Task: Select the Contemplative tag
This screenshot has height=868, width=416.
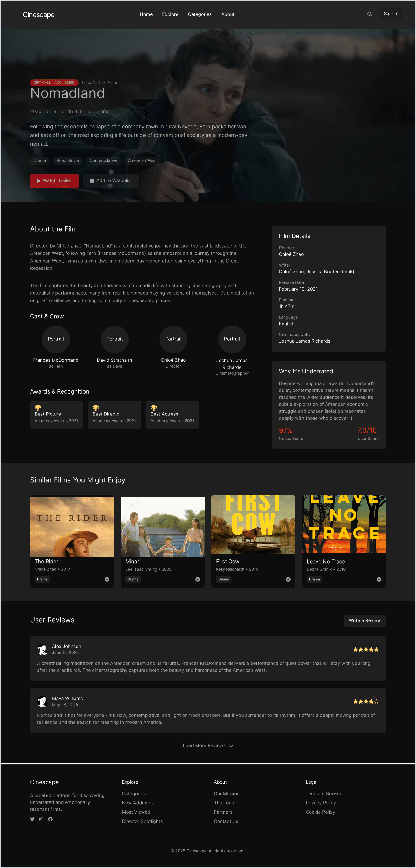Action: 103,160
